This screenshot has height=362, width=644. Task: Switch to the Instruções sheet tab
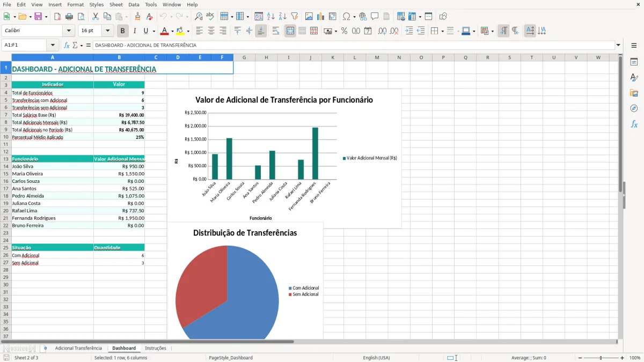(x=156, y=348)
